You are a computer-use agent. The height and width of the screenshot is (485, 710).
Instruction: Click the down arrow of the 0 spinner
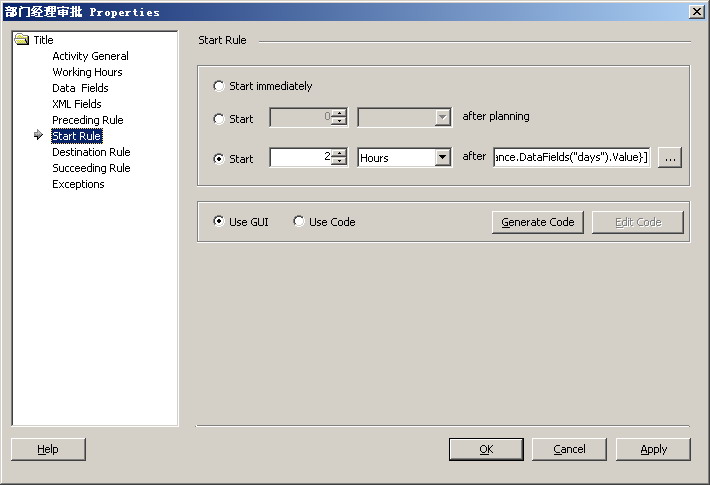pyautogui.click(x=339, y=121)
